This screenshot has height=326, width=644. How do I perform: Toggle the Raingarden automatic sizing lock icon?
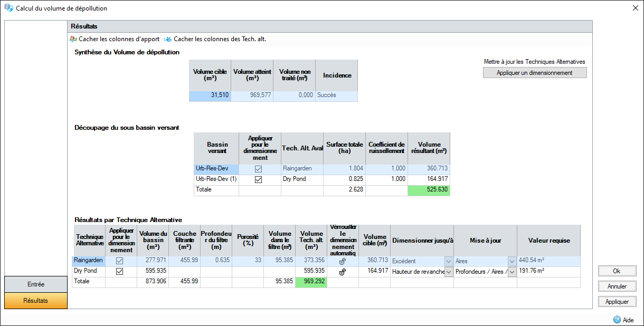[343, 261]
